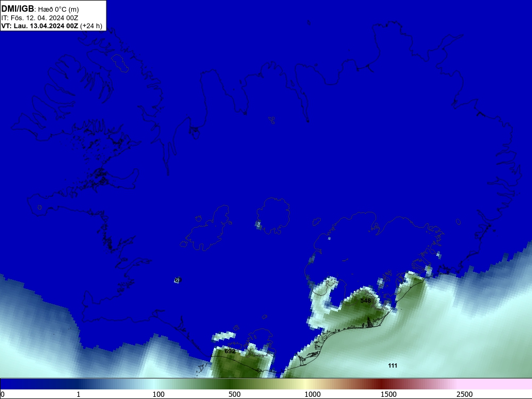Click the DMI/IGB title text
This screenshot has height=399, width=532.
pos(18,9)
